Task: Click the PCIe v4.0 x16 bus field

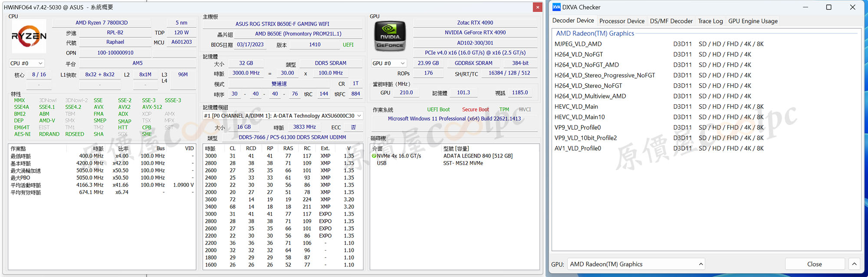Action: tap(475, 53)
